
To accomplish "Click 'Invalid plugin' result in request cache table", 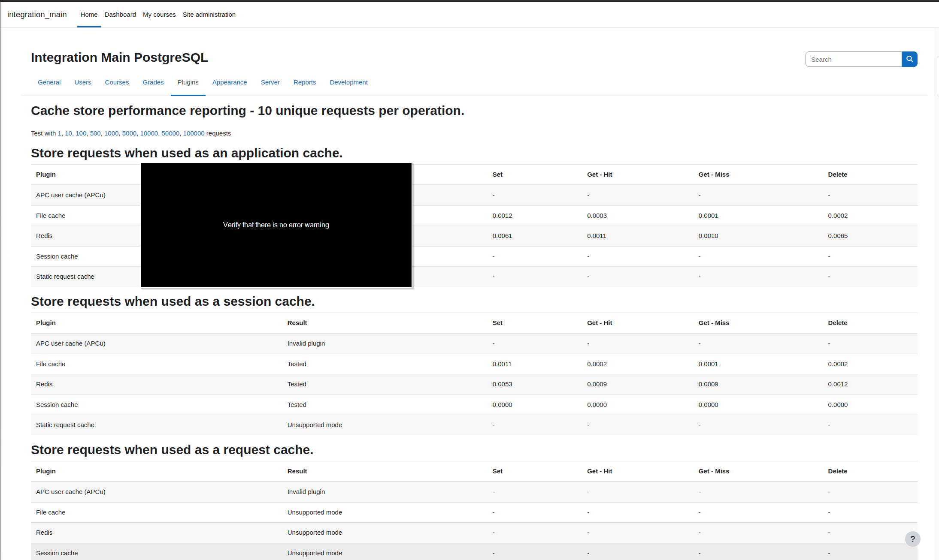I will [306, 492].
